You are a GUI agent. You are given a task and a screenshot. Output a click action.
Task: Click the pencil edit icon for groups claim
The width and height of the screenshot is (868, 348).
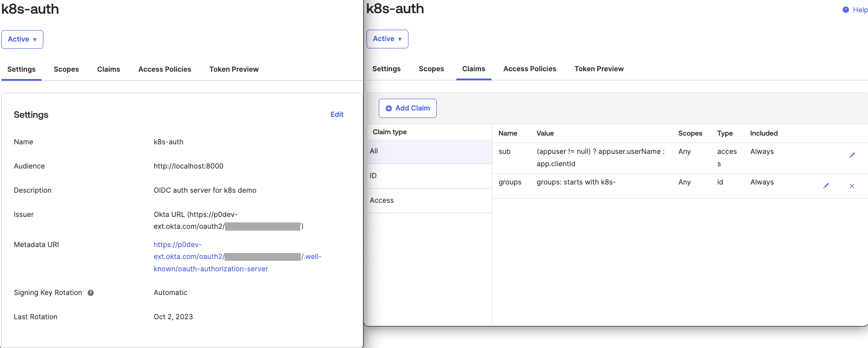(826, 186)
